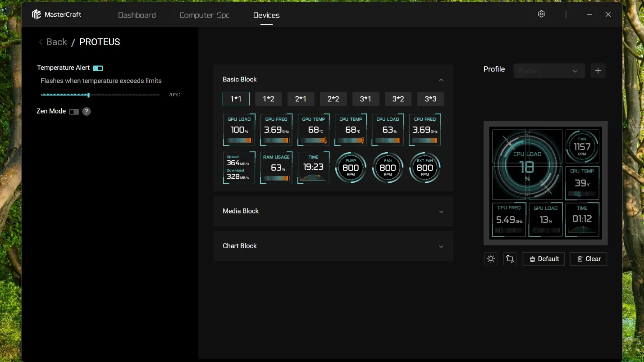Open the Computer Spc tab
Image resolution: width=644 pixels, height=362 pixels.
[x=205, y=15]
